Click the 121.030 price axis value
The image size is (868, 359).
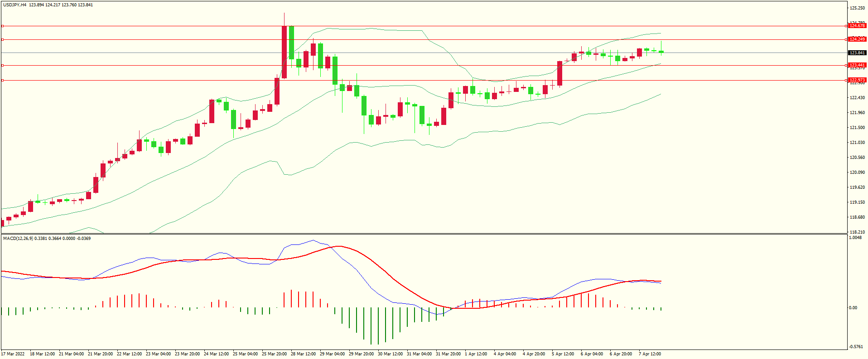857,143
